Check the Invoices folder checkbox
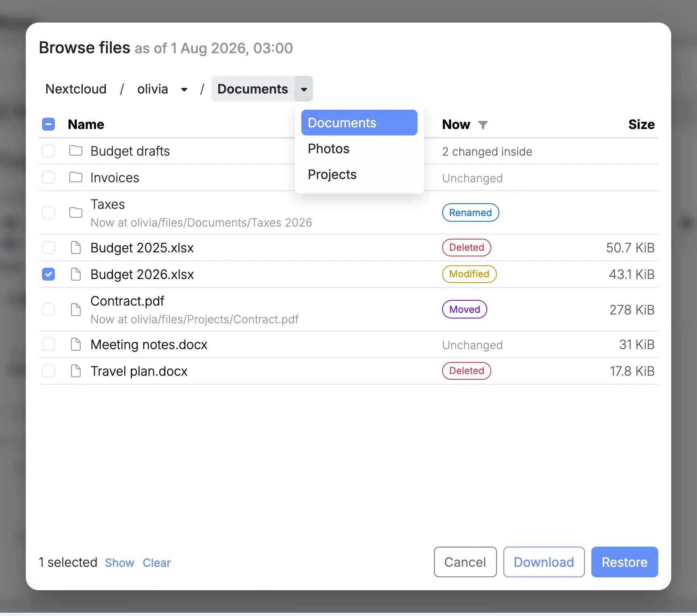 48,177
